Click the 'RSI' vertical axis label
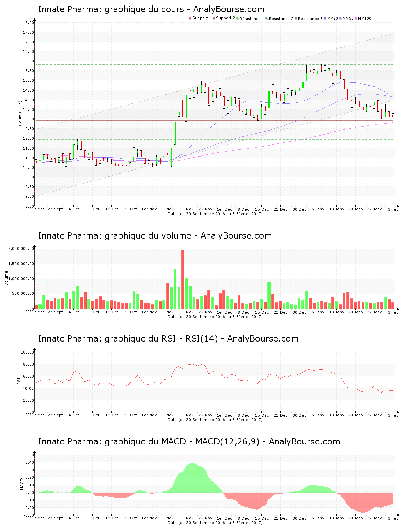Viewport: 412px width, 532px height. point(19,381)
